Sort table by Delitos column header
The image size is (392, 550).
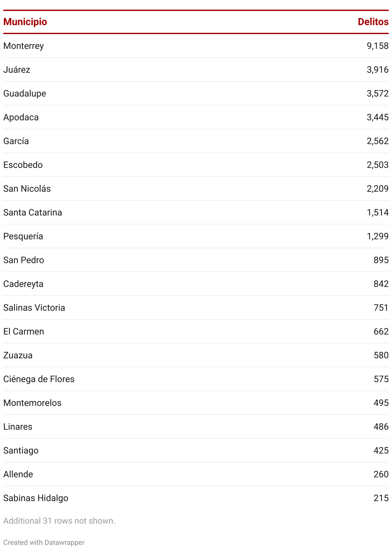(x=373, y=22)
